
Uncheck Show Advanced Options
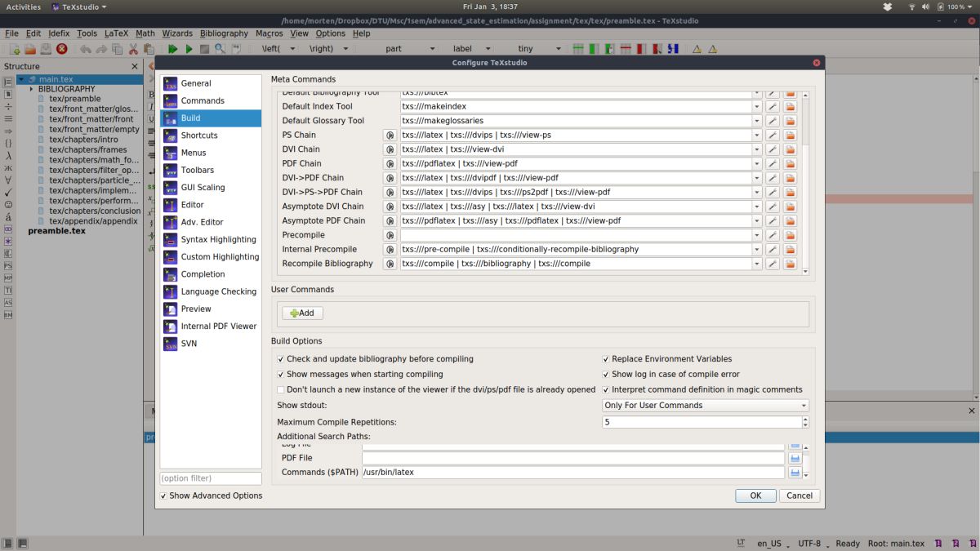click(x=163, y=495)
